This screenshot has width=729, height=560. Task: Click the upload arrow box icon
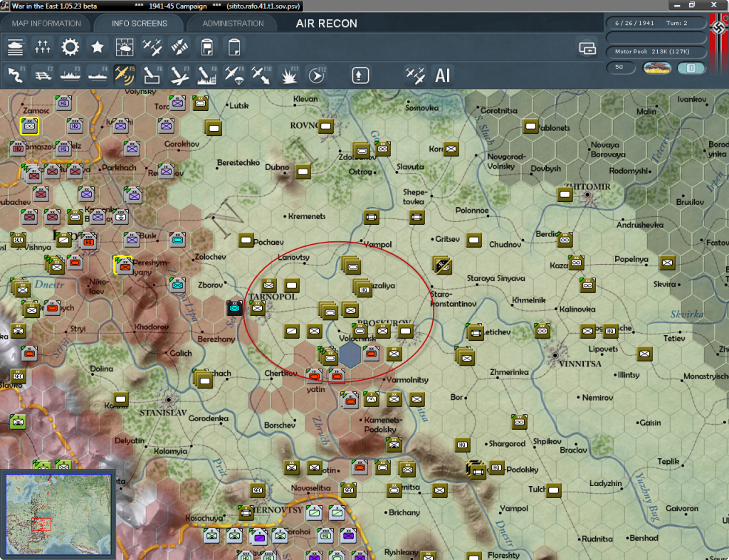360,75
